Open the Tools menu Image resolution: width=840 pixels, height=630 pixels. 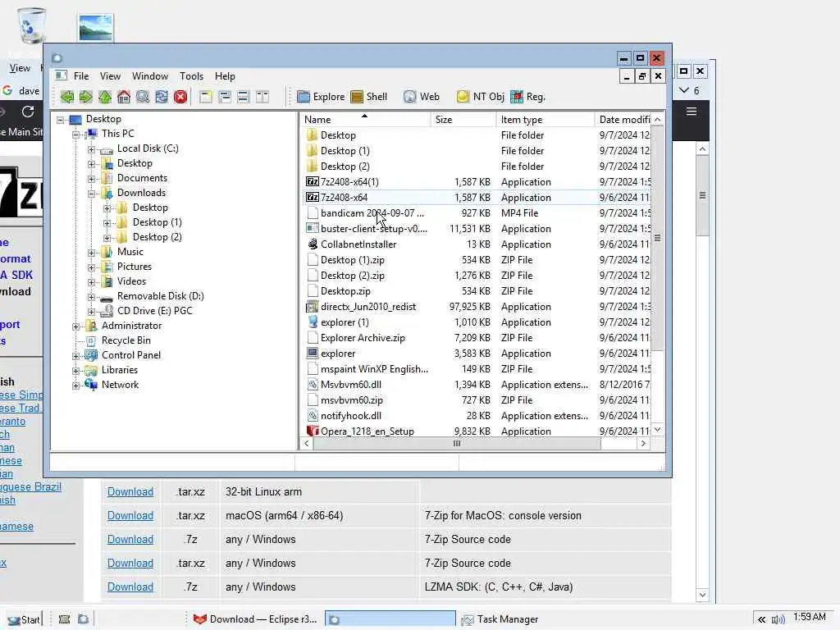(191, 76)
